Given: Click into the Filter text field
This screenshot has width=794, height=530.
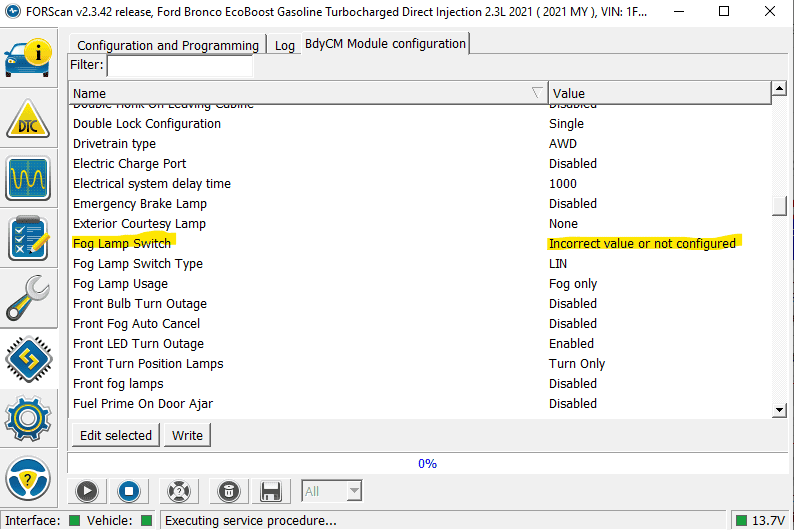Looking at the screenshot, I should point(180,65).
